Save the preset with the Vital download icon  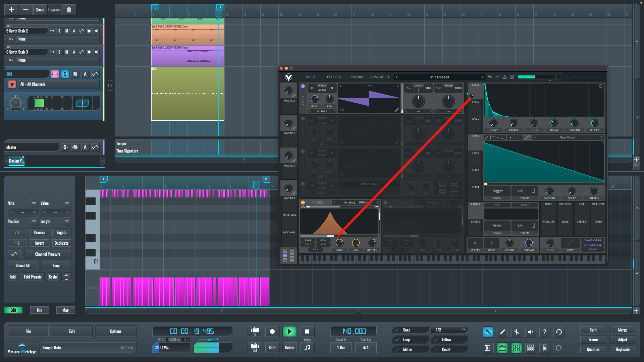click(504, 77)
